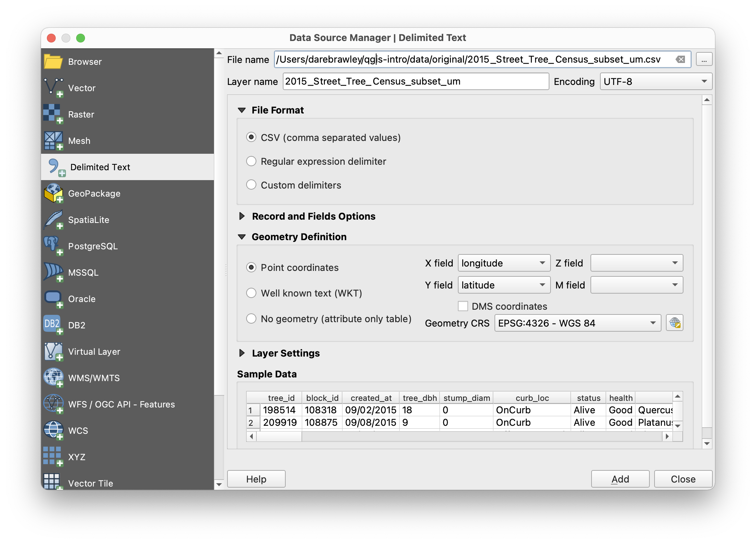Enable the DMS coordinates checkbox
This screenshot has width=756, height=544.
pyautogui.click(x=463, y=306)
